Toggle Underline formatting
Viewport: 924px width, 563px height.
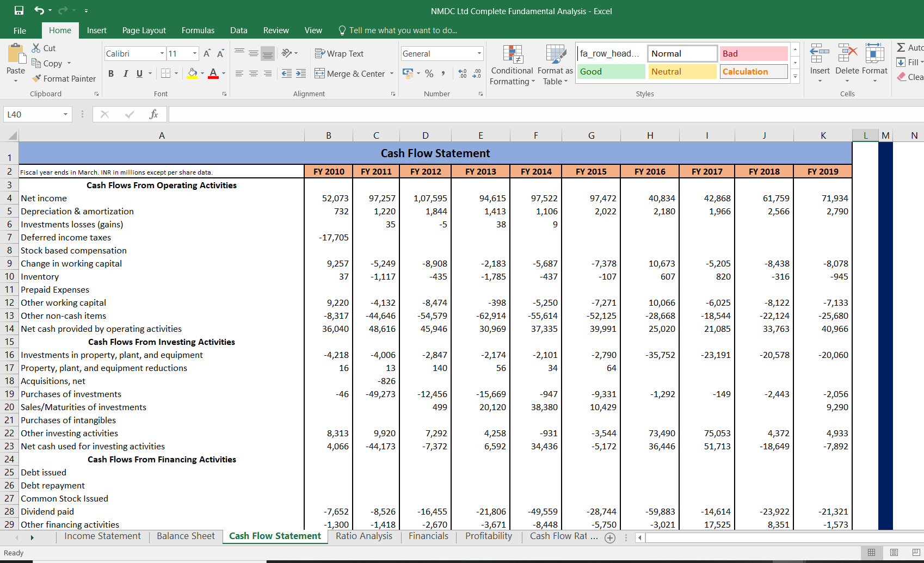[139, 73]
